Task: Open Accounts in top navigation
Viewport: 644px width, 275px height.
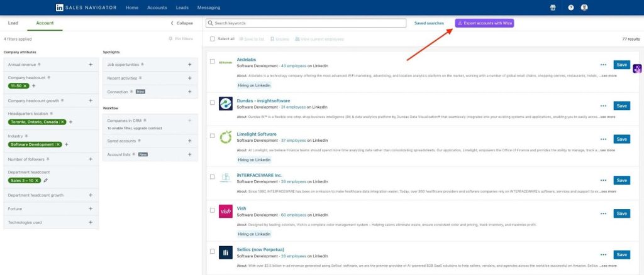Action: (157, 8)
